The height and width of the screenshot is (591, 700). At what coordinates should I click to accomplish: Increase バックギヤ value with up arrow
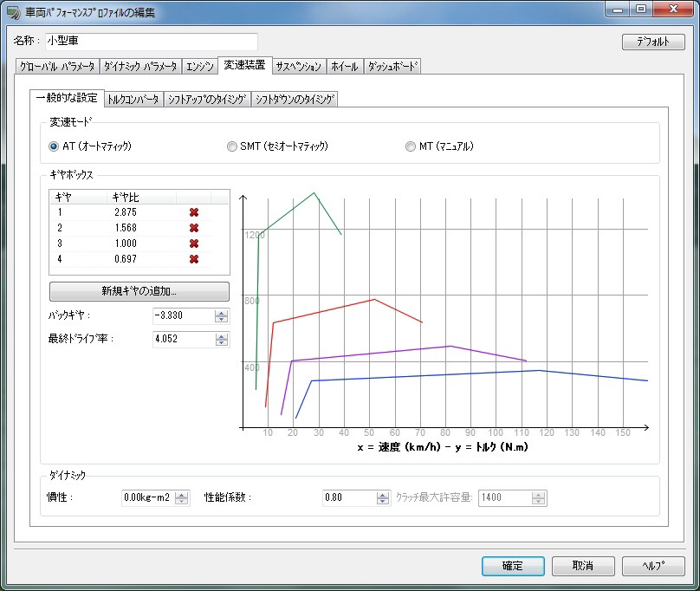point(222,313)
